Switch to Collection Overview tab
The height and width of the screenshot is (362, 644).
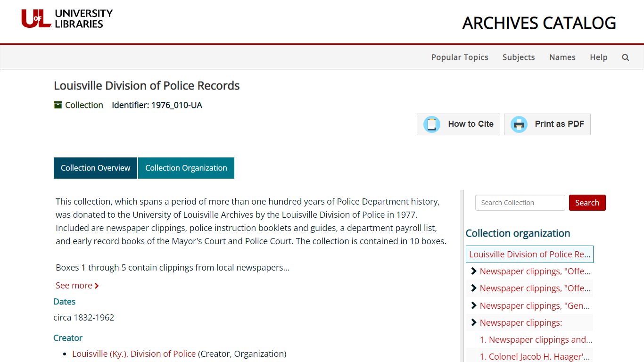(95, 168)
